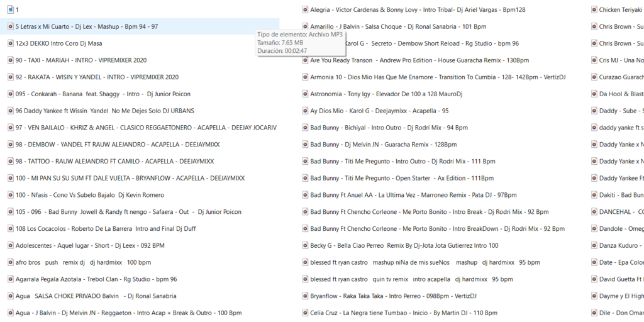Click the icon beside 'Alegria - Victor Cardenas & Bonny Lovy'
Viewport: 644px width, 322px height.
[305, 9]
